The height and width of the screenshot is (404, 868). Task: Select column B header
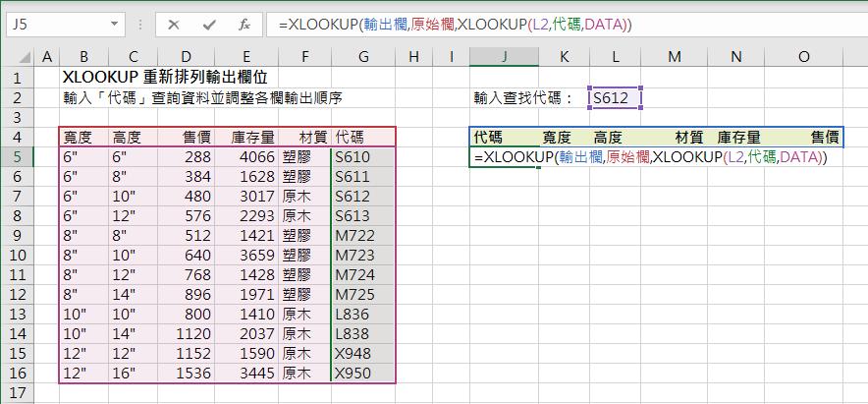84,57
